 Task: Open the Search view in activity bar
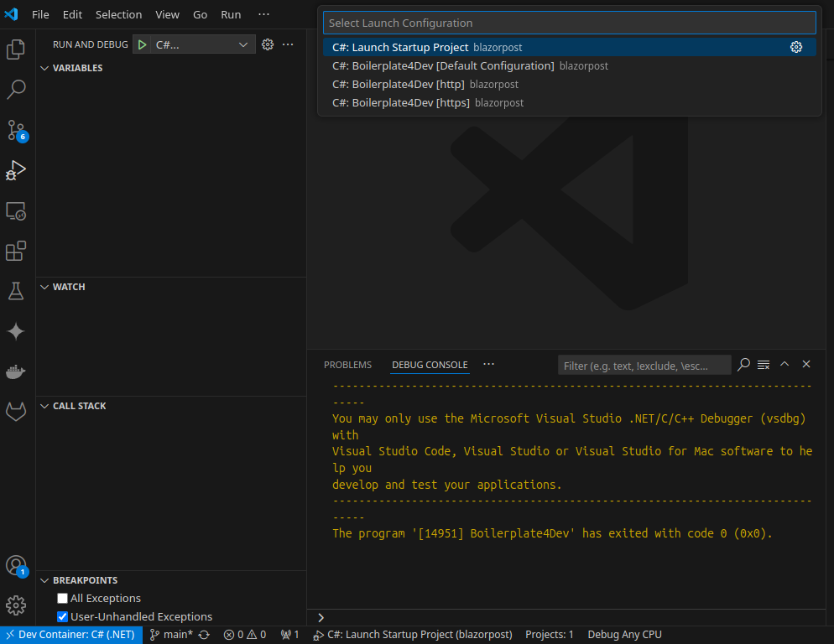tap(16, 90)
